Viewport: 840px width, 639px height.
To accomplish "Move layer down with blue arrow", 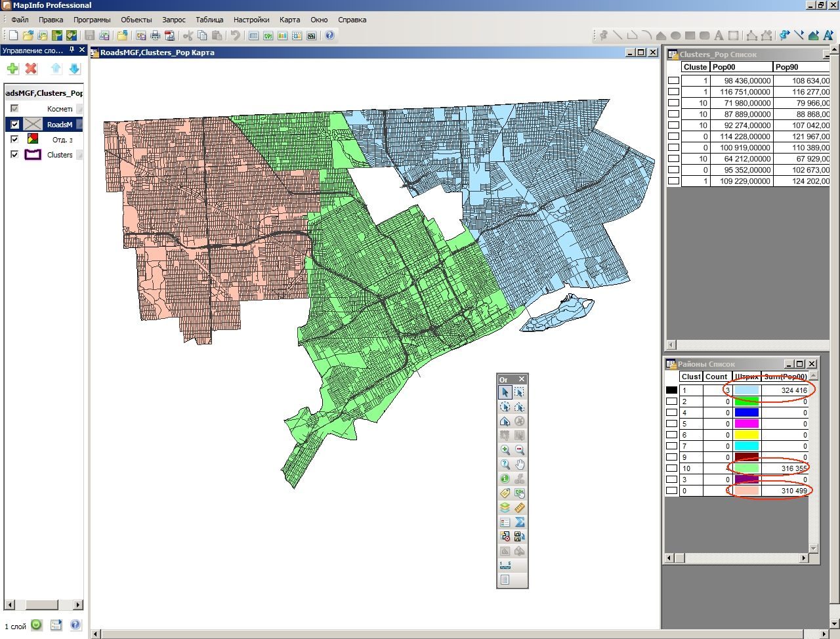I will (74, 68).
